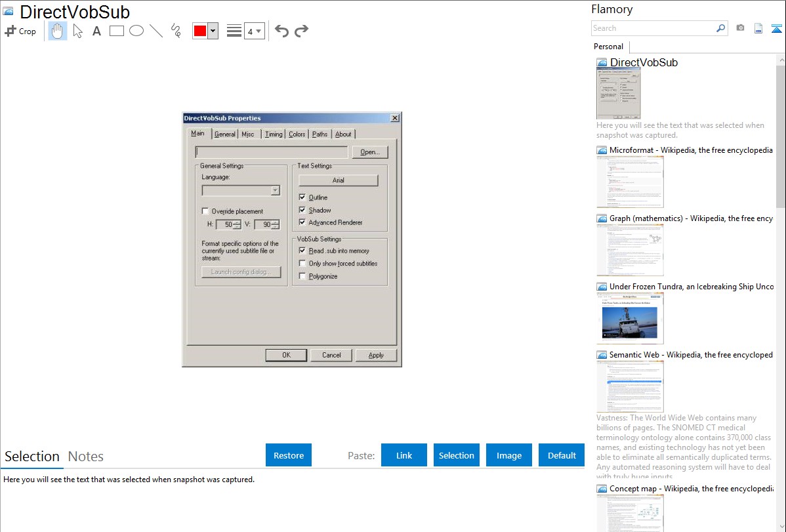Screen dimensions: 786x532
Task: Open the Personal tab
Action: point(609,46)
